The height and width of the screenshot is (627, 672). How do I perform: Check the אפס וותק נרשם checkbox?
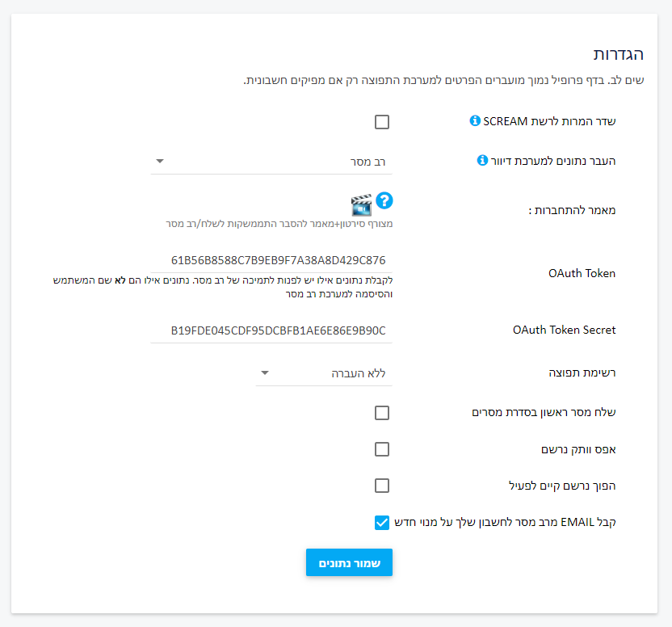coord(382,449)
